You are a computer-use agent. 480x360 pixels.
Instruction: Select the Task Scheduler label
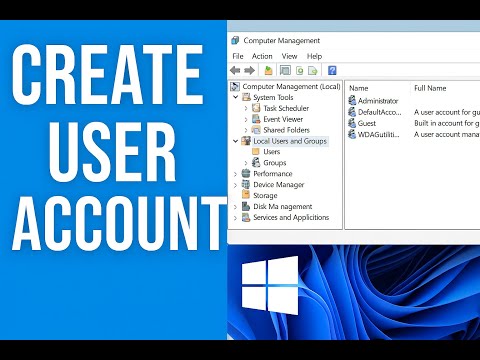click(x=286, y=108)
